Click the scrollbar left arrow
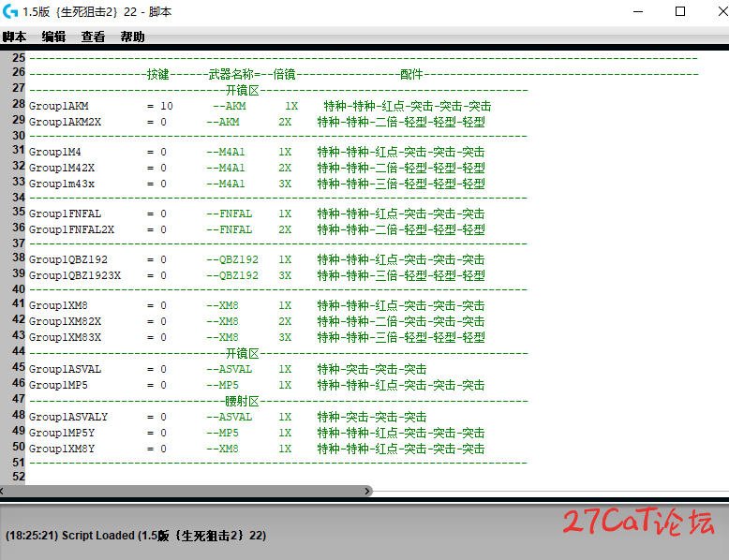 [x=2, y=491]
